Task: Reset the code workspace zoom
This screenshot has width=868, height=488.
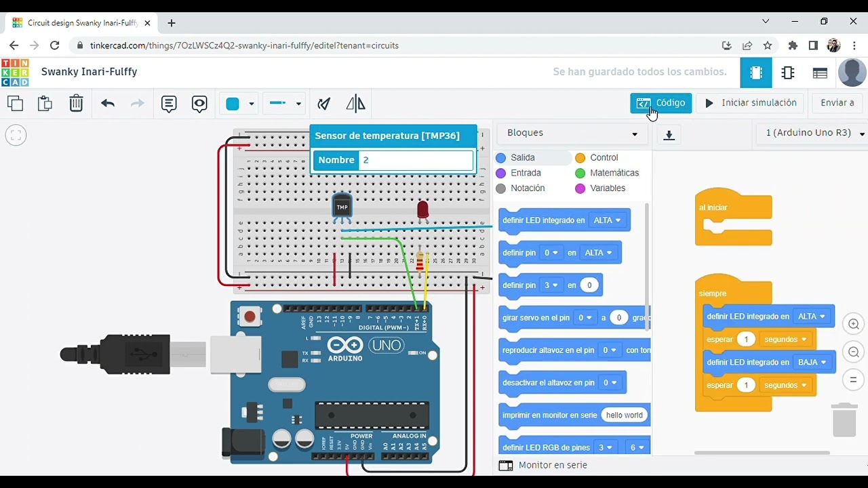Action: tap(854, 380)
